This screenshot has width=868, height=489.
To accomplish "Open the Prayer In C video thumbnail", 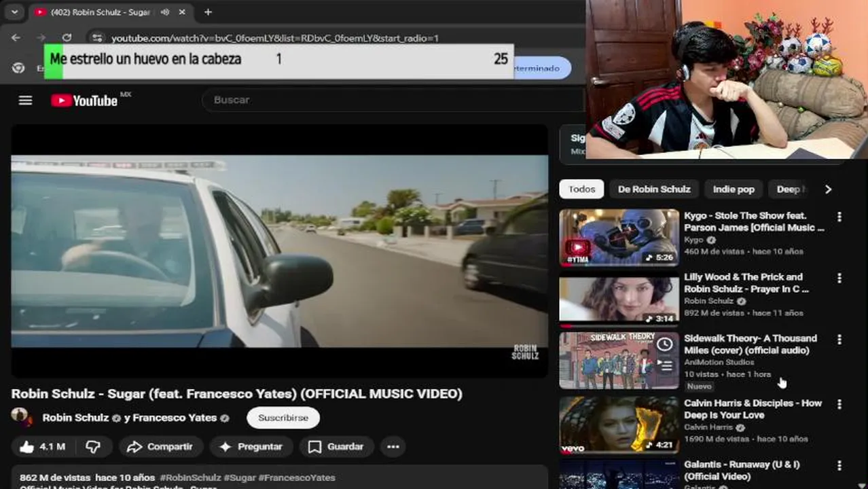I will coord(619,299).
